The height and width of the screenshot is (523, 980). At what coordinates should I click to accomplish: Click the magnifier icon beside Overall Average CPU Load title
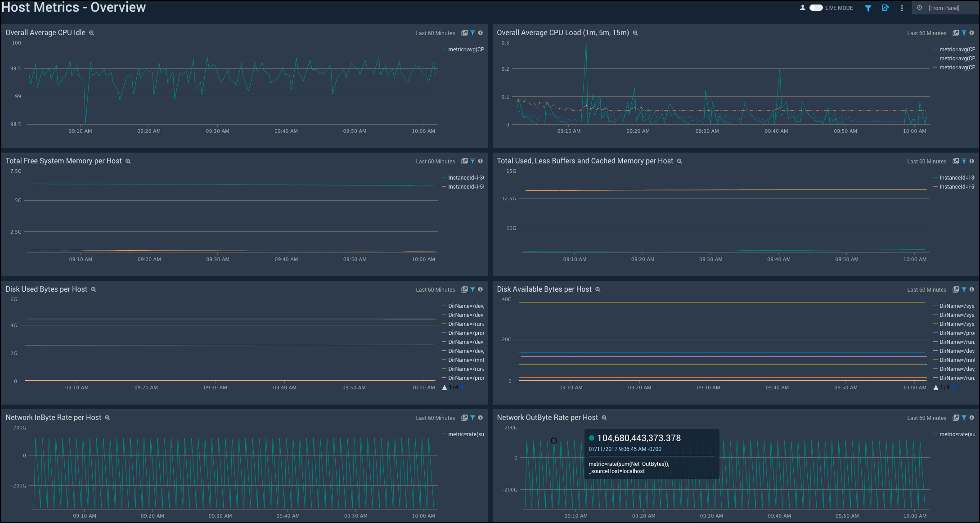635,33
